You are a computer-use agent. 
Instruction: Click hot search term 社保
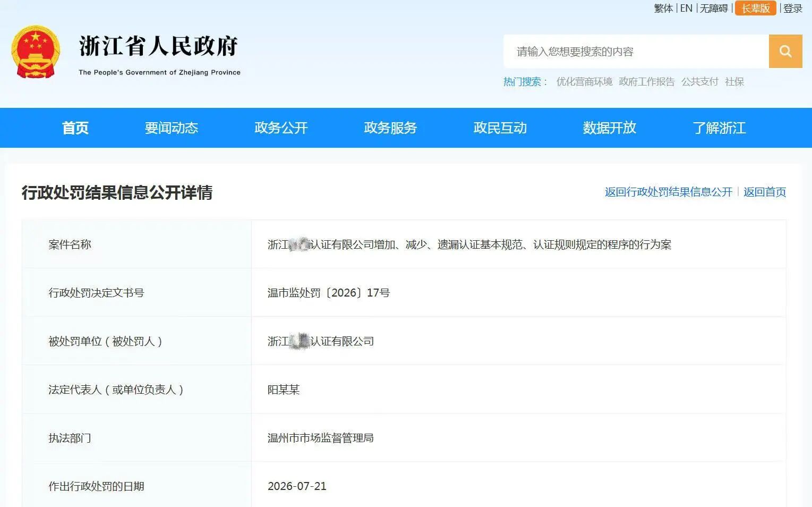pos(734,82)
